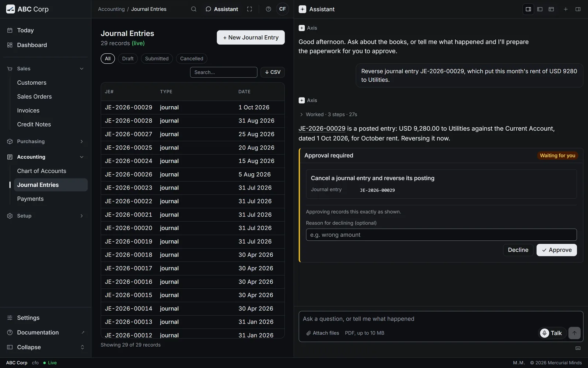Viewport: 588px width, 368px height.
Task: Select the right-side panel layout icon
Action: coord(528,9)
